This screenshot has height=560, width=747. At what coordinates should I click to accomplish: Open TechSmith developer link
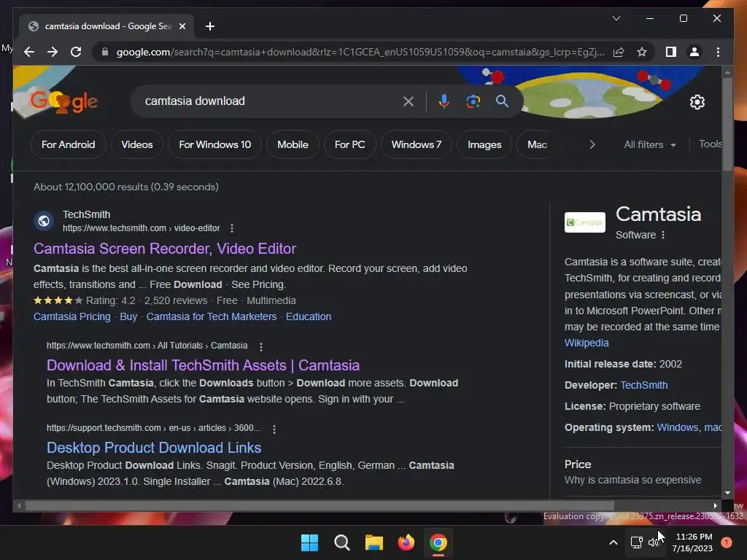click(643, 385)
